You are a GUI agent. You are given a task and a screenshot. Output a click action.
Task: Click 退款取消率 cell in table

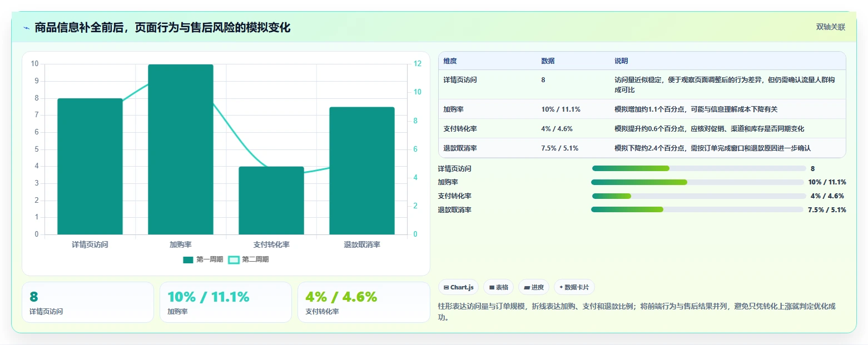(x=460, y=148)
